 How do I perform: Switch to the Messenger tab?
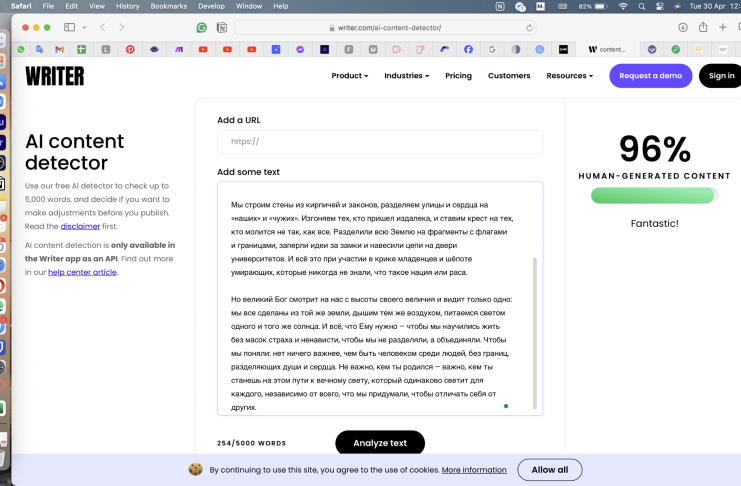point(300,49)
